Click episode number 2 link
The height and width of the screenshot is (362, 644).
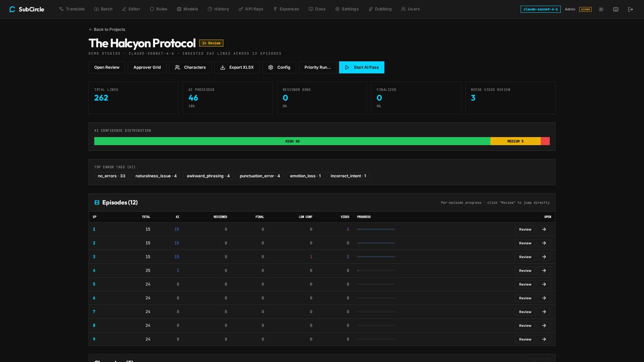click(x=94, y=243)
